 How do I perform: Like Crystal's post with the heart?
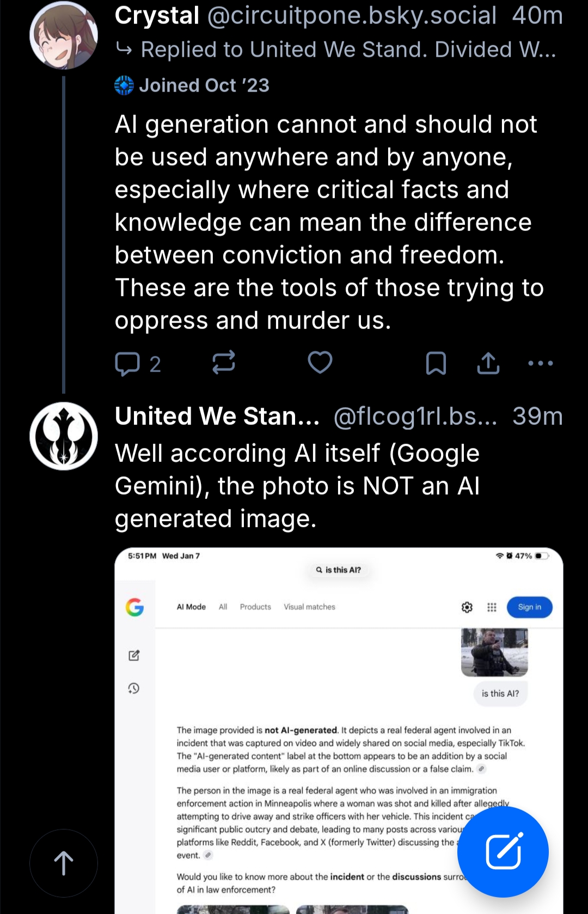320,363
